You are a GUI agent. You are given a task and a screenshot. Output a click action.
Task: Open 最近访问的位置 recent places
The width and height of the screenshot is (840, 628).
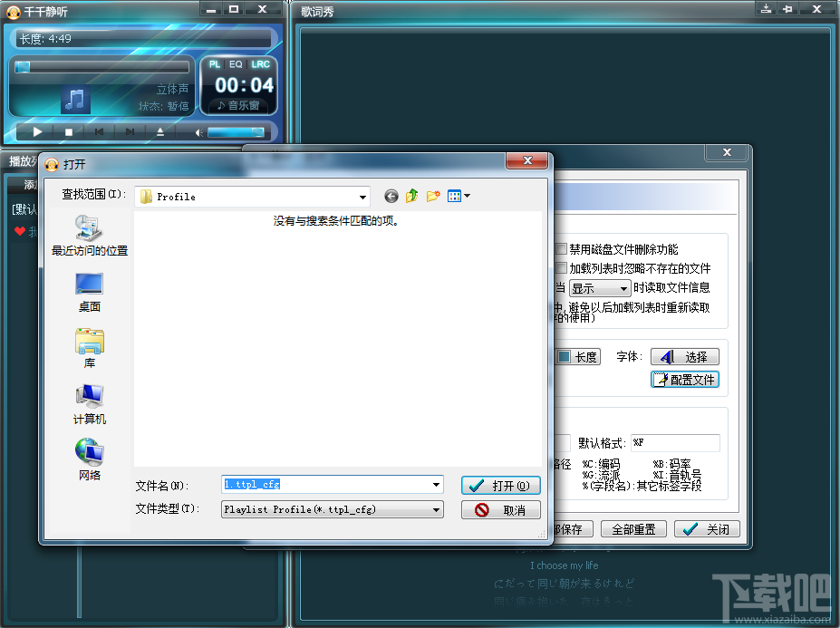tap(90, 236)
